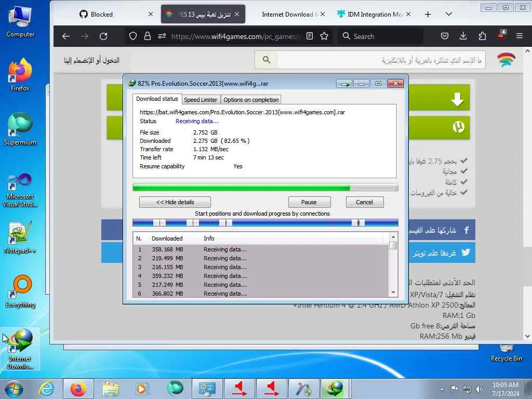This screenshot has width=532, height=399.
Task: Pause the download
Action: [309, 202]
